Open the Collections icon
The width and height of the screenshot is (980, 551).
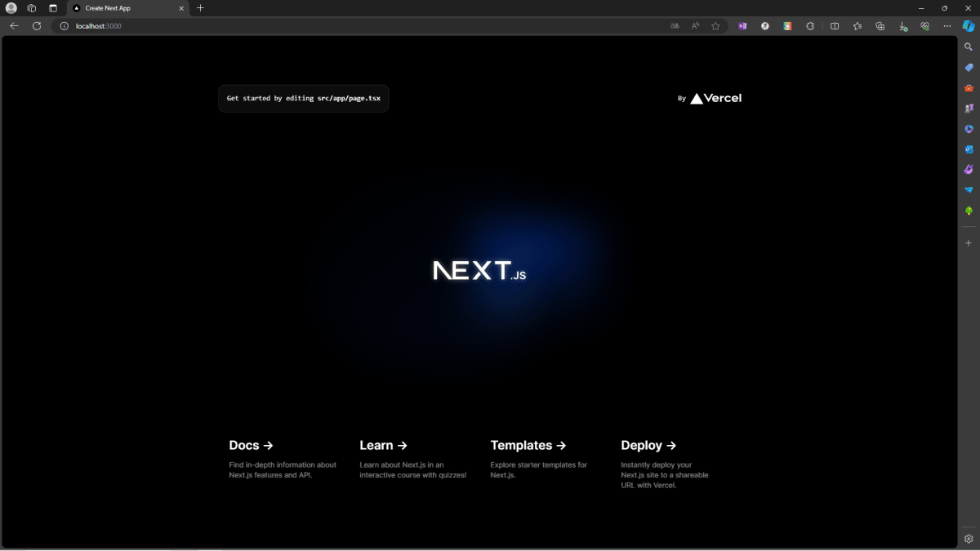click(880, 26)
